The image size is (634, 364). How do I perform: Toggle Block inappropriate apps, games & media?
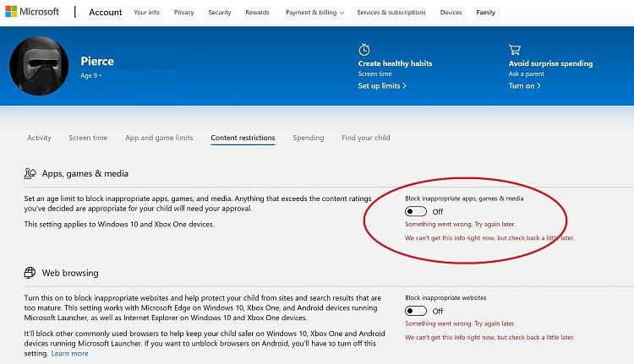416,211
